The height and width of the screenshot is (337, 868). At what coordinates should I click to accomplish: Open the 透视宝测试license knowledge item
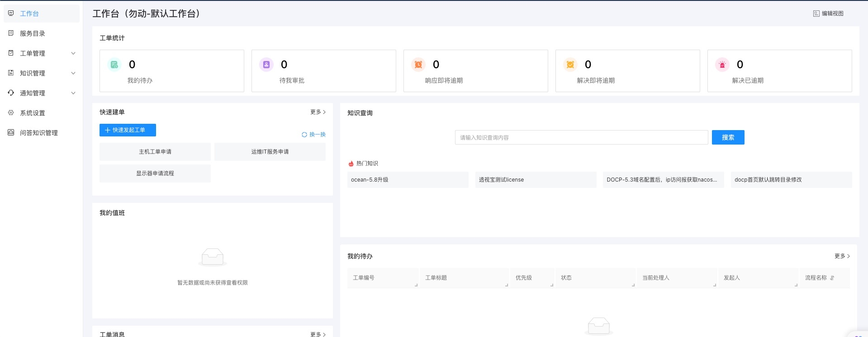point(536,180)
